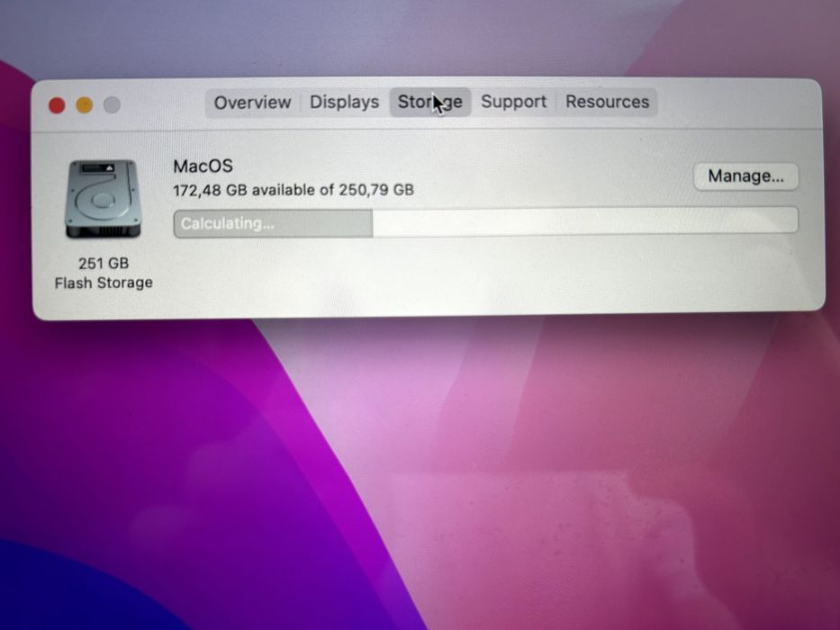Click '172,48 GB available of 250,79 GB' text
Screen dimensions: 840x630
pos(294,190)
